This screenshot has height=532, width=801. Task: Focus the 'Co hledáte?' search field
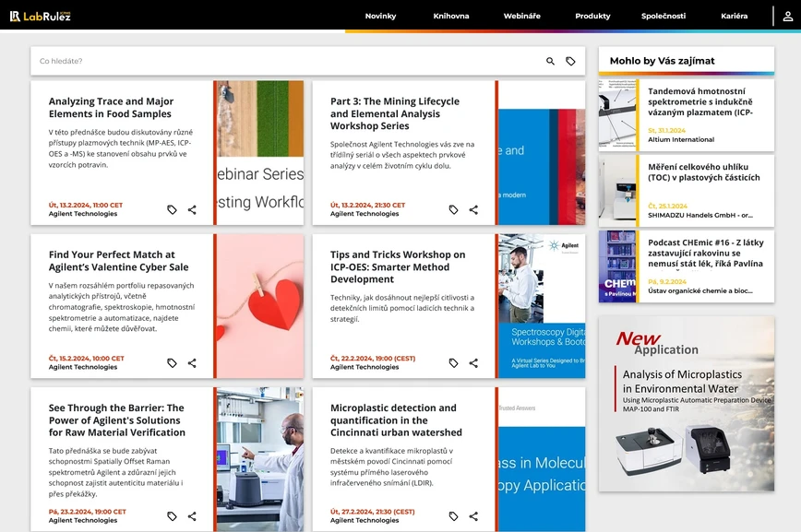pos(286,61)
